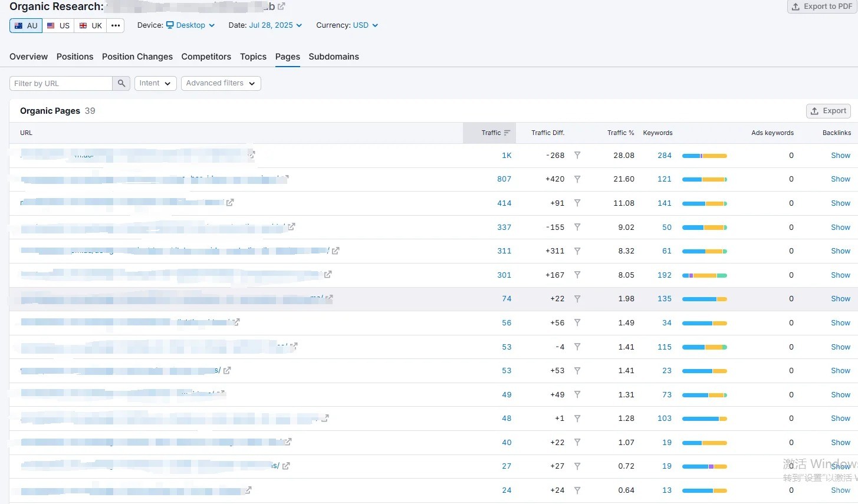Click filter funnel icon in the +27 row
This screenshot has height=504, width=858.
pyautogui.click(x=577, y=466)
